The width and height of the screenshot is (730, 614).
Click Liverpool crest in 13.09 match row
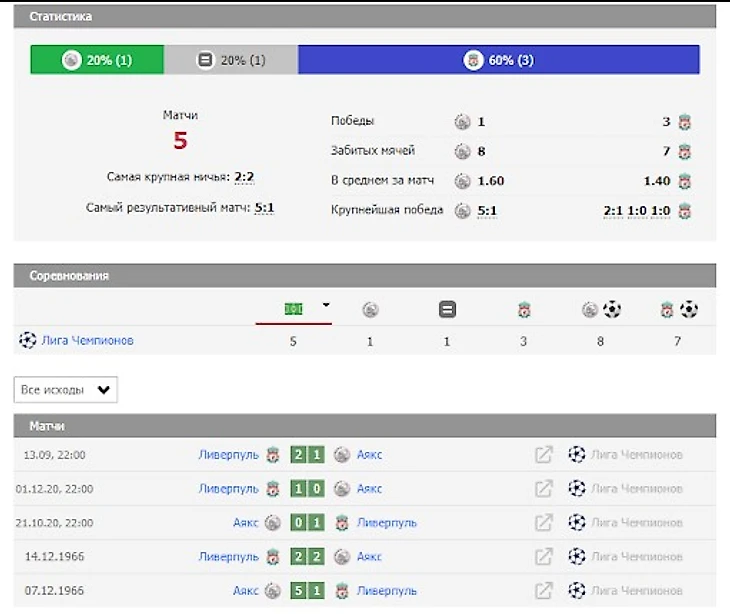point(273,455)
